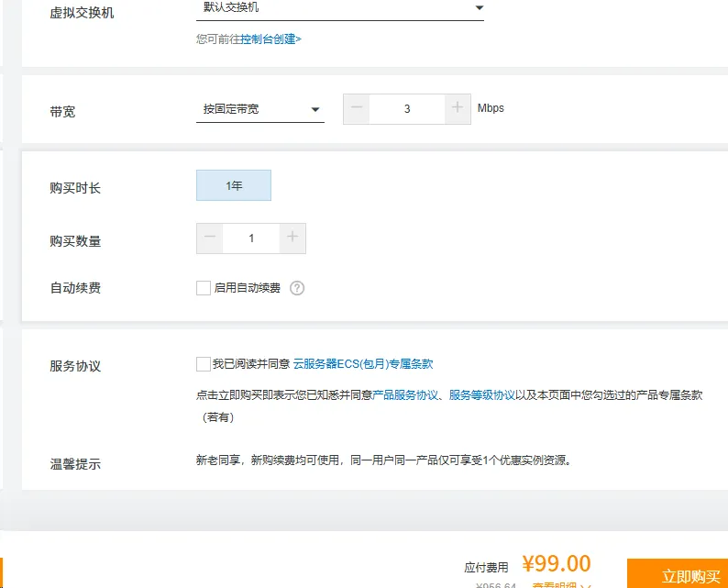The width and height of the screenshot is (728, 588).
Task: Select the 购买数量 label
Action: (x=75, y=241)
